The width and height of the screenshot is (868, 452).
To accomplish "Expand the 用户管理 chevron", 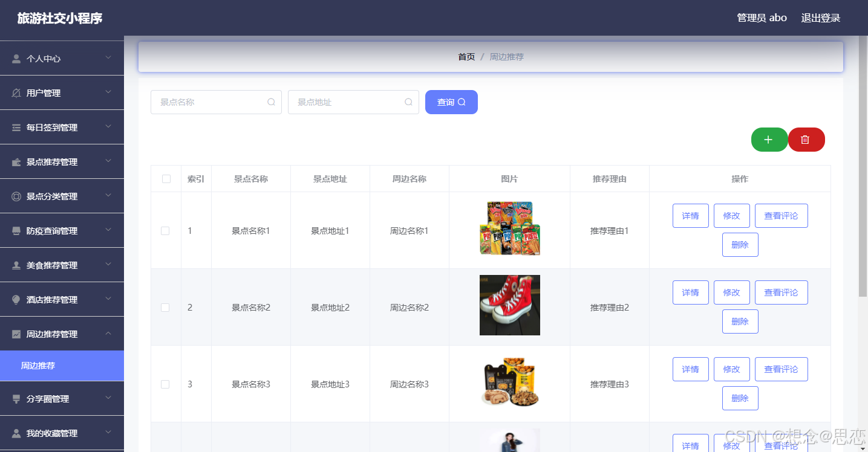I will pos(108,92).
